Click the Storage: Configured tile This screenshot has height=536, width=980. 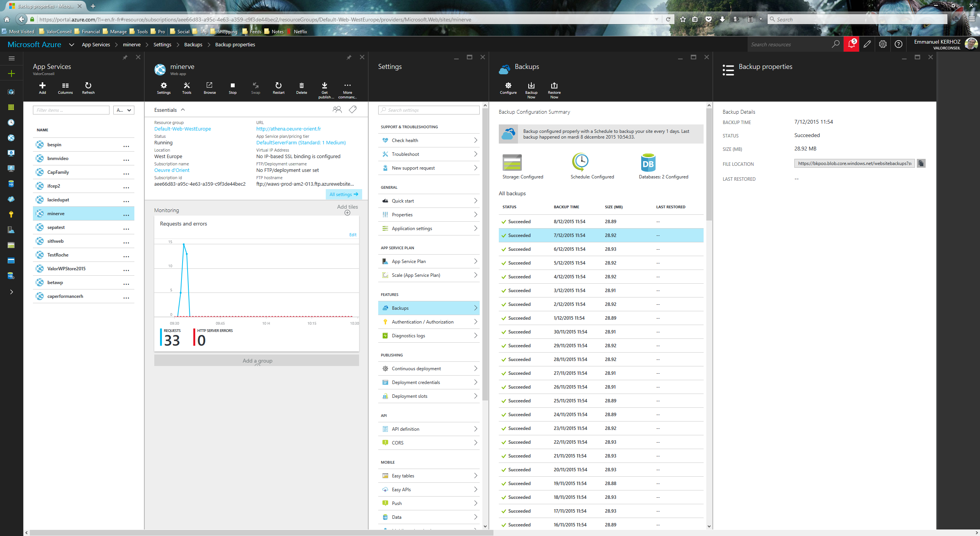point(523,167)
